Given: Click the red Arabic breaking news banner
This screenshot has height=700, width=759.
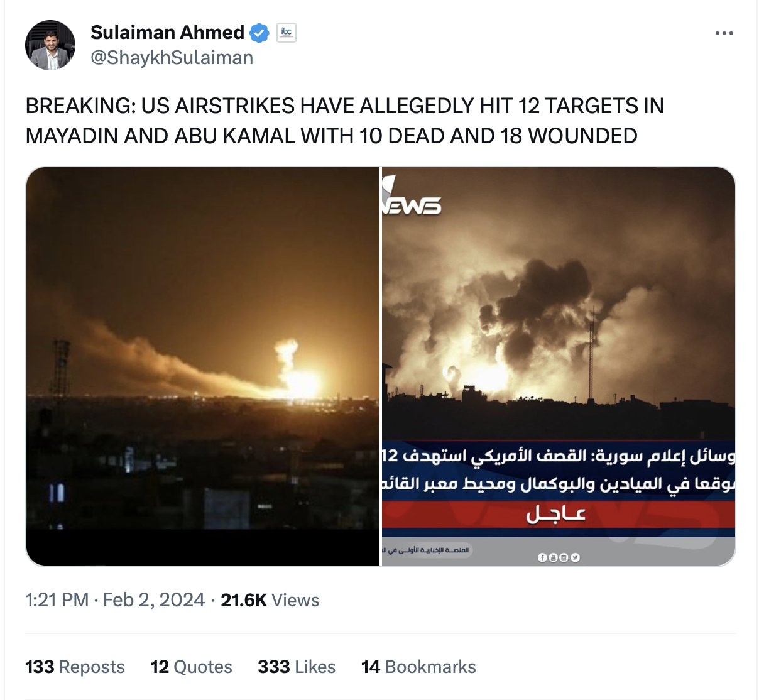Looking at the screenshot, I should pos(559,515).
